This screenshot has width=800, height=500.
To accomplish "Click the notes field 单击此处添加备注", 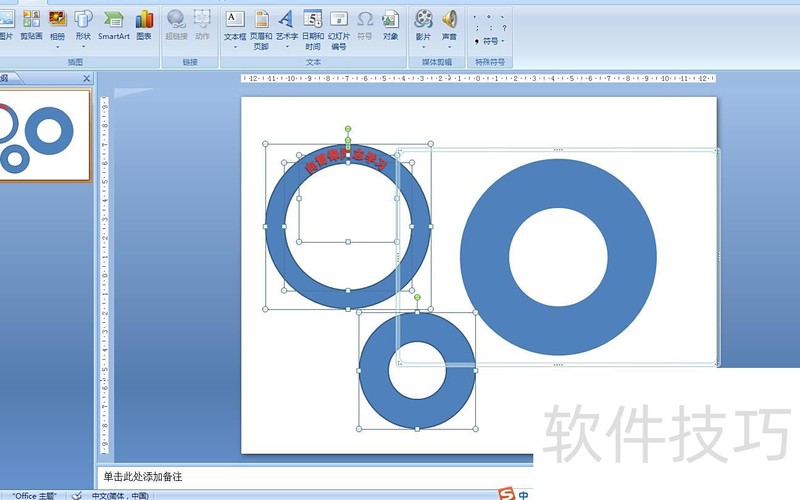I will [x=315, y=477].
